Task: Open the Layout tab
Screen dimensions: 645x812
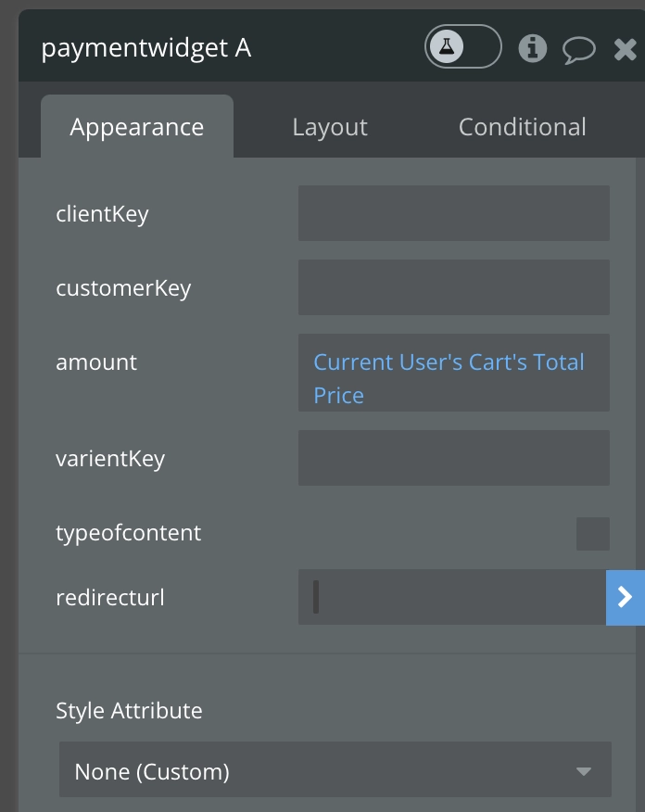Action: (x=330, y=127)
